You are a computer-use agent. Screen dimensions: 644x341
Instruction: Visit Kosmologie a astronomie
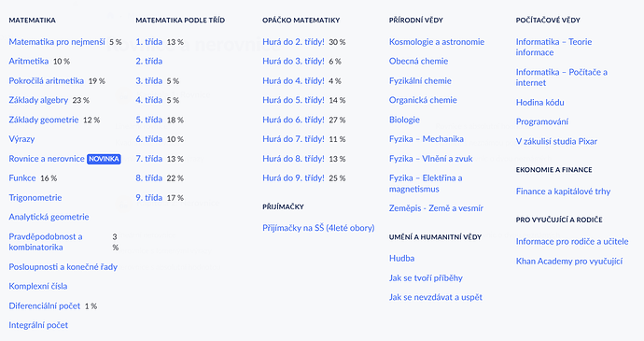(x=437, y=42)
